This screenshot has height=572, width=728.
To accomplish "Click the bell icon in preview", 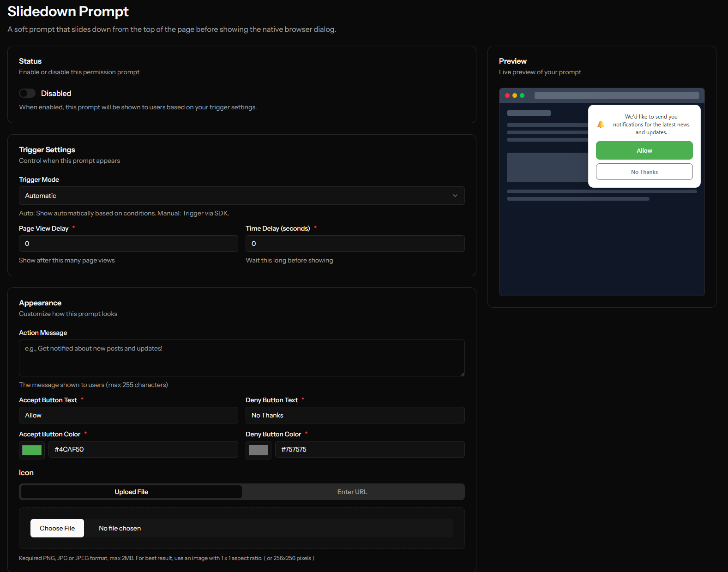I will 601,125.
